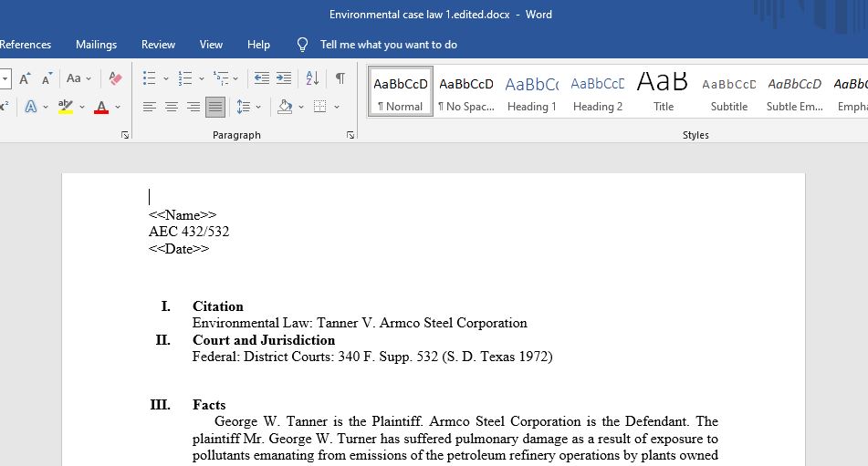Image resolution: width=868 pixels, height=466 pixels.
Task: Sort text A to Z
Action: point(312,78)
